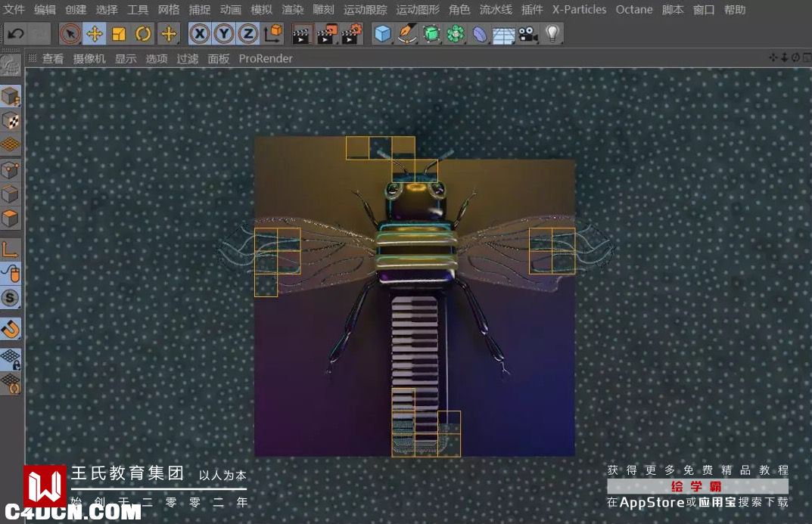Viewport: 812px width, 524px height.
Task: Click the viewport pan navigation icon
Action: point(773,57)
